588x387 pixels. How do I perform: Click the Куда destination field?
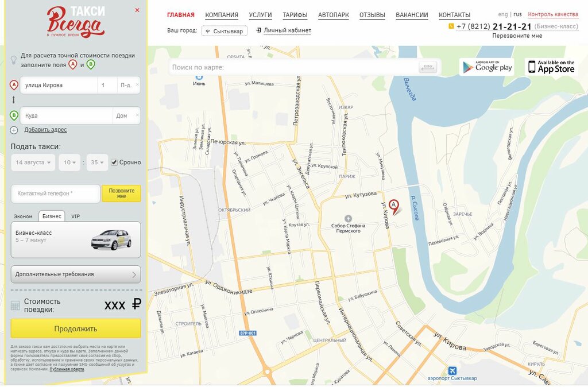click(67, 115)
